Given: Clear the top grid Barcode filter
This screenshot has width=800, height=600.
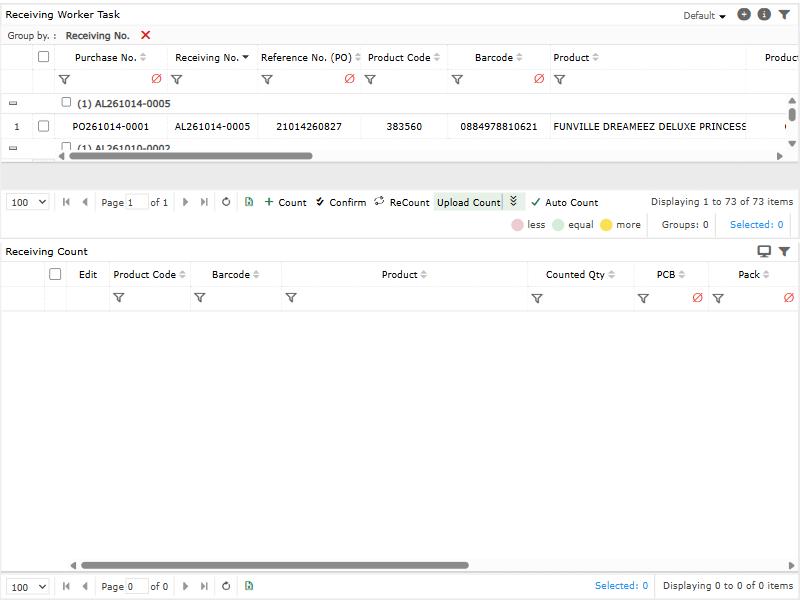Looking at the screenshot, I should click(x=539, y=79).
